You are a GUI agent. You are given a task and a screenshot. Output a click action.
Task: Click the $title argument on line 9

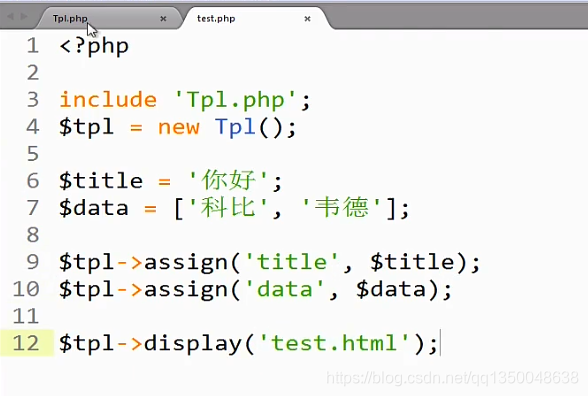click(412, 262)
